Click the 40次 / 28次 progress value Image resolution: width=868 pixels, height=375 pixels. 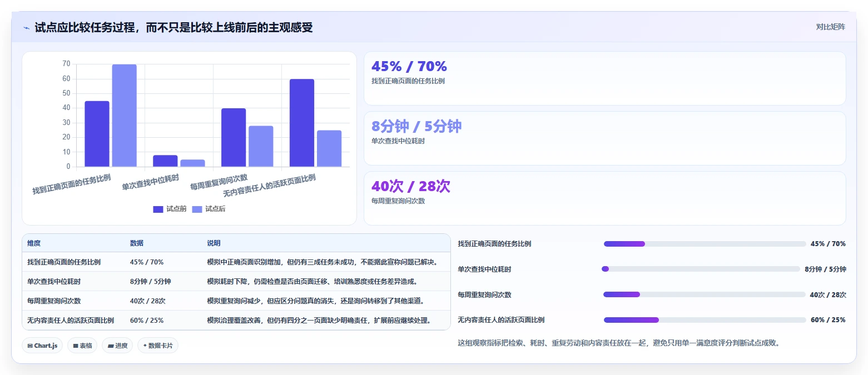coord(828,295)
